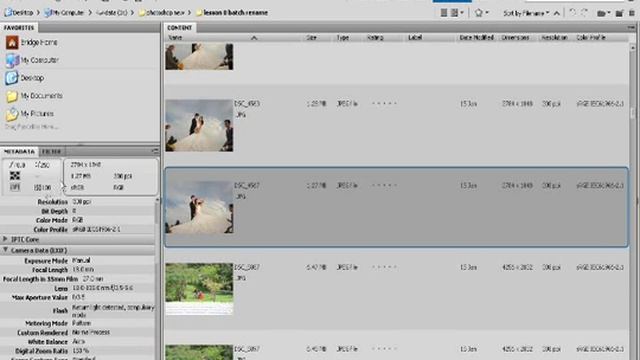Expand chevron after data (D:) breadcrumb
The height and width of the screenshot is (360, 640).
pos(133,13)
